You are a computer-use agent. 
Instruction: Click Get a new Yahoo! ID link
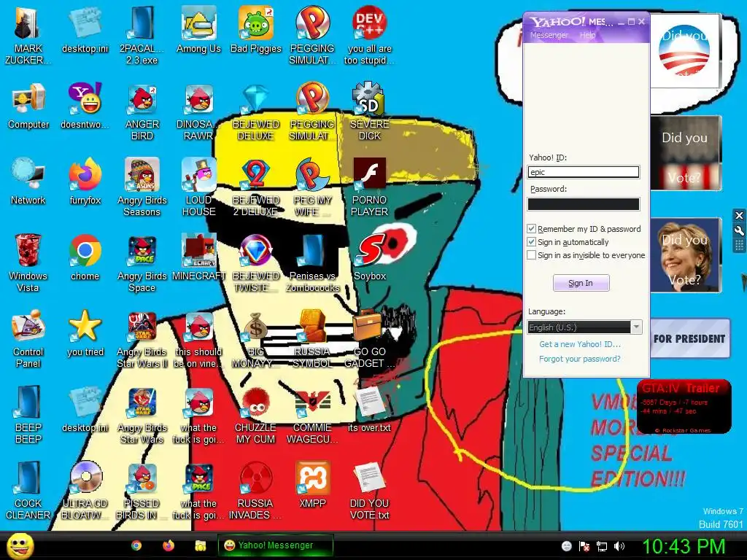click(580, 344)
